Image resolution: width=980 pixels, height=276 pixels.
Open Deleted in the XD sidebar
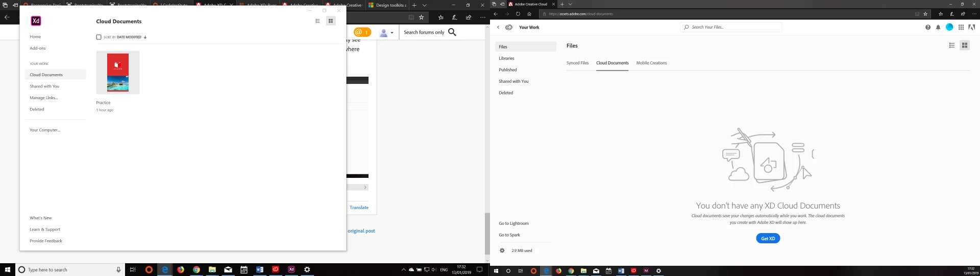(37, 109)
